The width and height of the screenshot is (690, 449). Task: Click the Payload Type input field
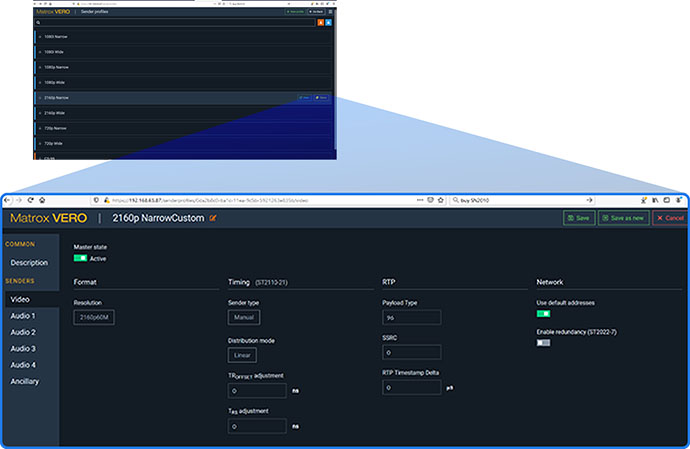pos(411,317)
